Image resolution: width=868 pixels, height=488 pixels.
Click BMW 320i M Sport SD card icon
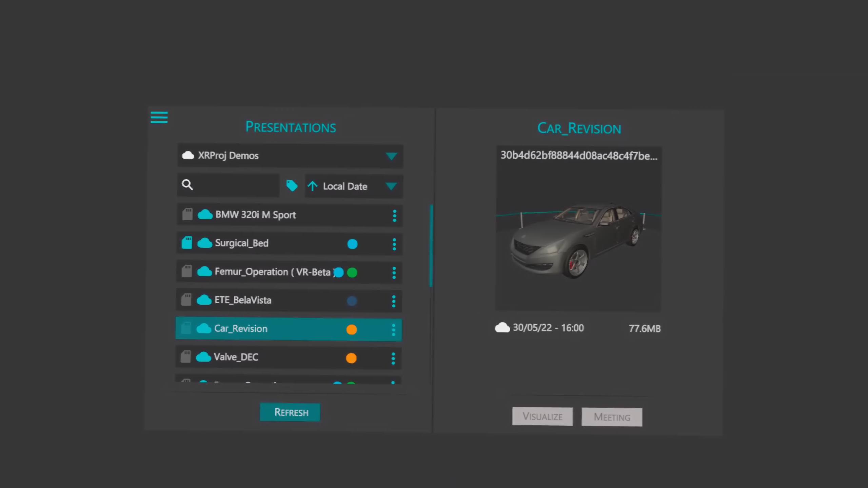point(187,214)
